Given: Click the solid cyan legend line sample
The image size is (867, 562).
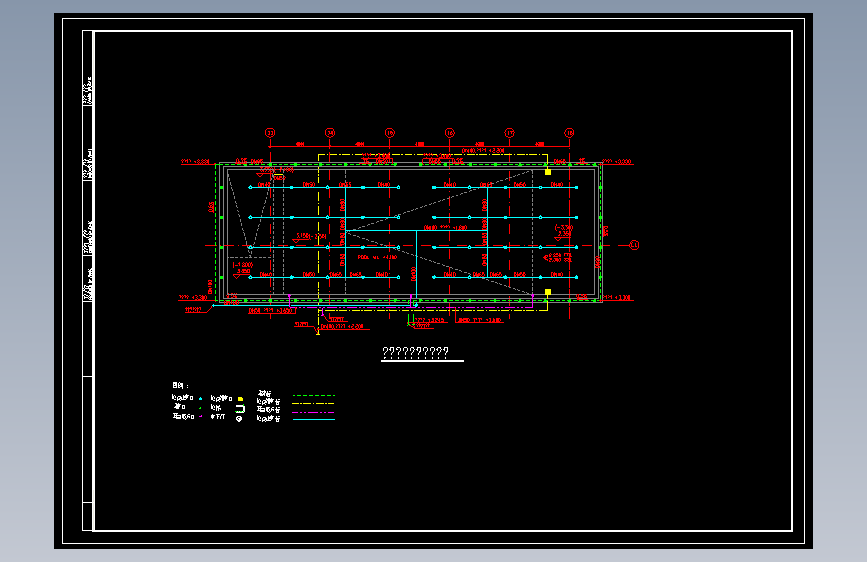Looking at the screenshot, I should click(x=314, y=420).
